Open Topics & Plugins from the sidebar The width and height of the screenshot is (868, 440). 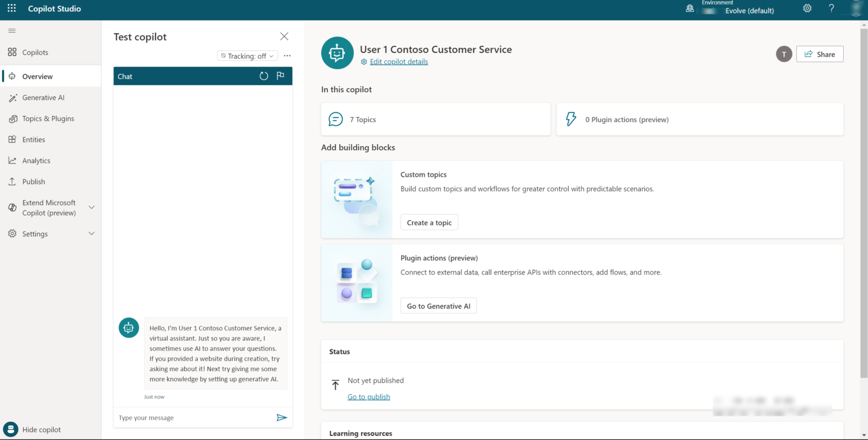click(48, 118)
